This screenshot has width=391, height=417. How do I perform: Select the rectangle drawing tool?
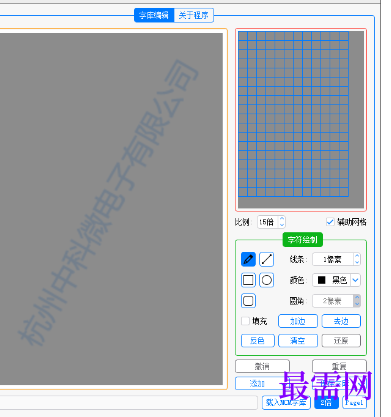(x=248, y=280)
